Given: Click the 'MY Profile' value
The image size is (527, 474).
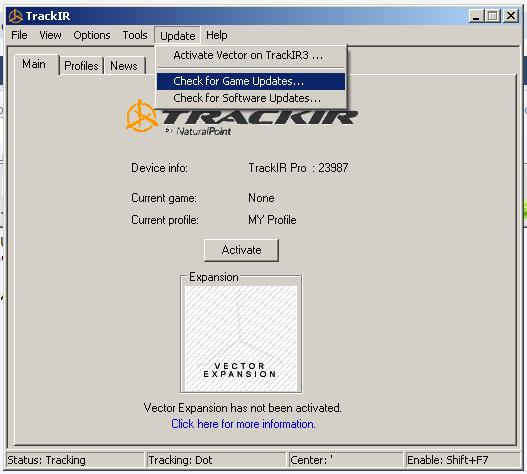Looking at the screenshot, I should 272,220.
